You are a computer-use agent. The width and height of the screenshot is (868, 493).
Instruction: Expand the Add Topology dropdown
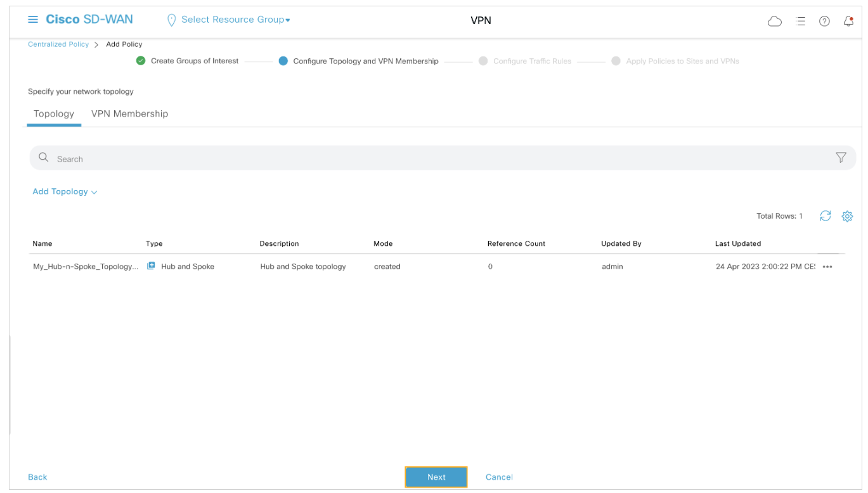pos(65,191)
